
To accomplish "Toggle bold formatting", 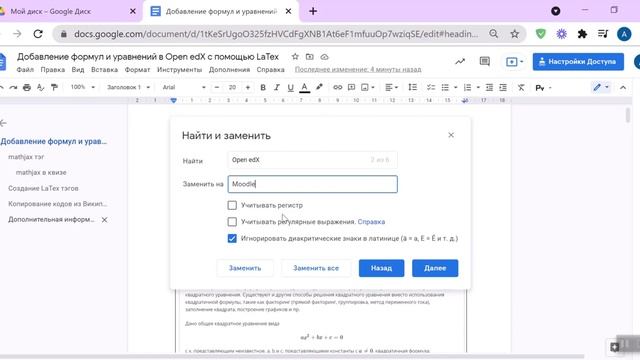I will (263, 87).
